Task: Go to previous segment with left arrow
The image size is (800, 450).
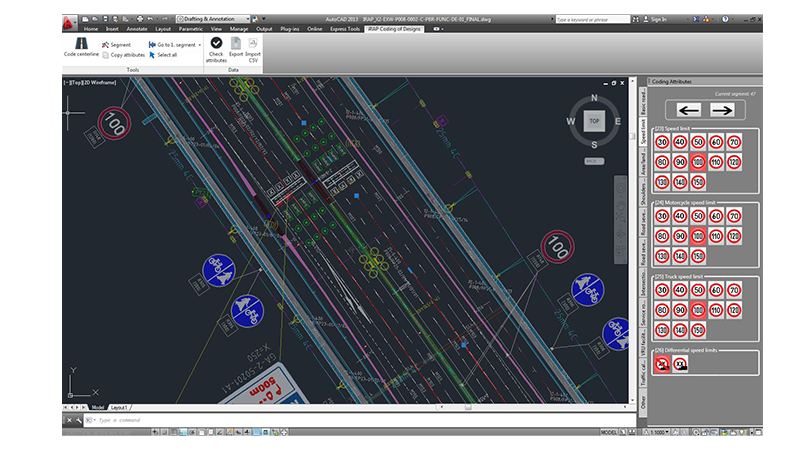Action: point(689,110)
